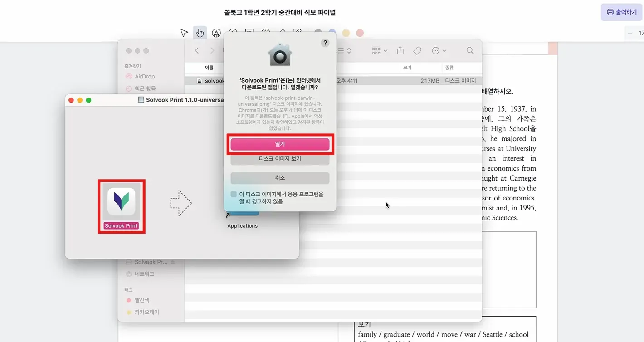Enable not warning again for this disk image
This screenshot has width=644, height=342.
click(x=234, y=194)
